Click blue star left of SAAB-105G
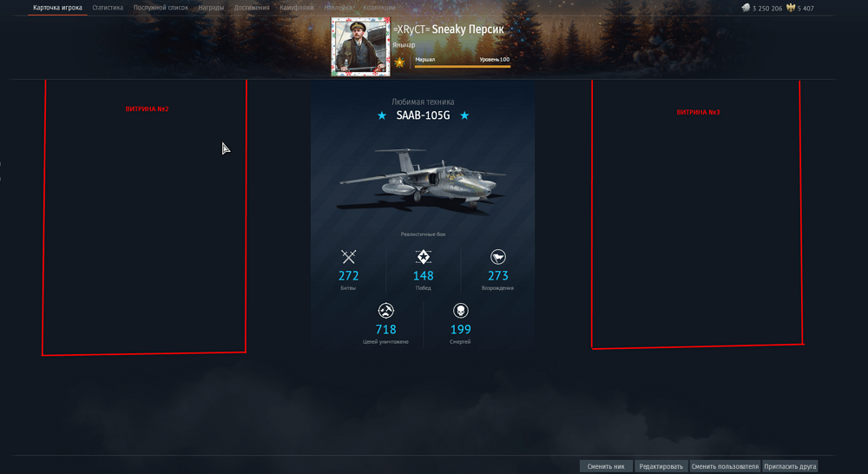 382,115
